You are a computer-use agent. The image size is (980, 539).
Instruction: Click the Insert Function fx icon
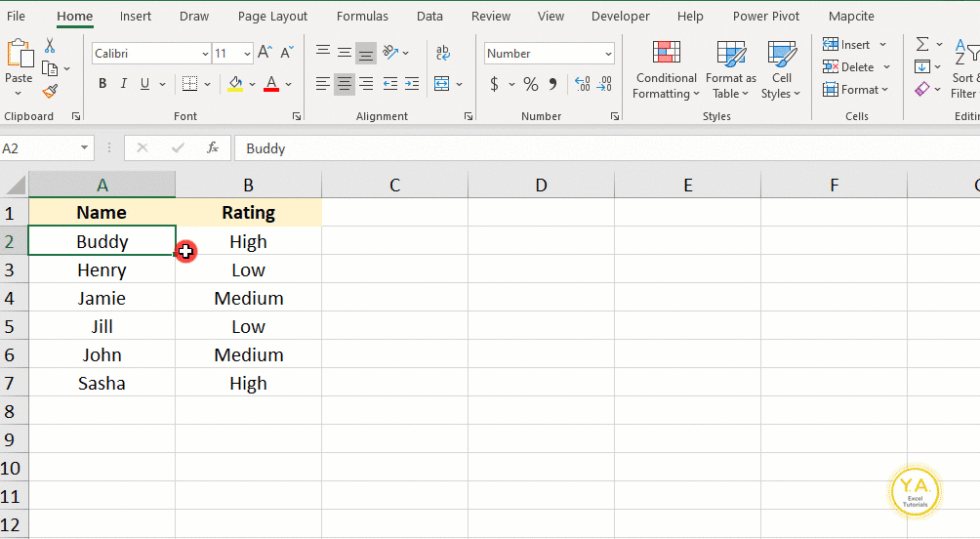point(213,148)
